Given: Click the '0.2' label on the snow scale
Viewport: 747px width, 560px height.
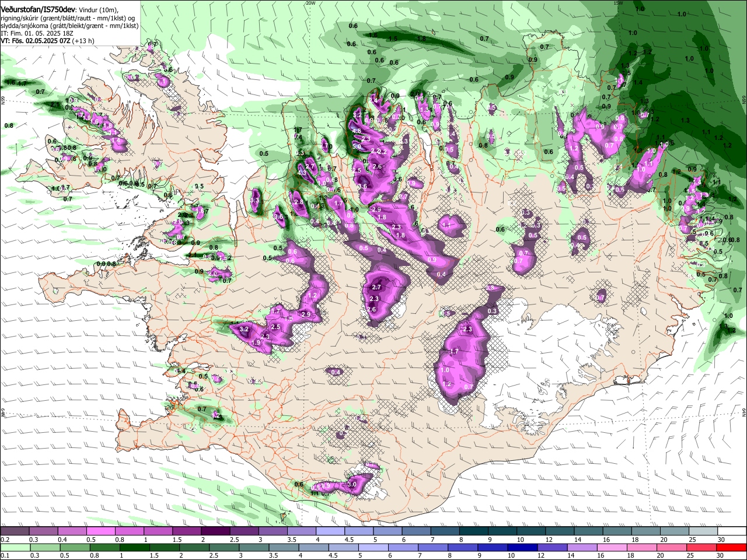Looking at the screenshot, I should 5,540.
